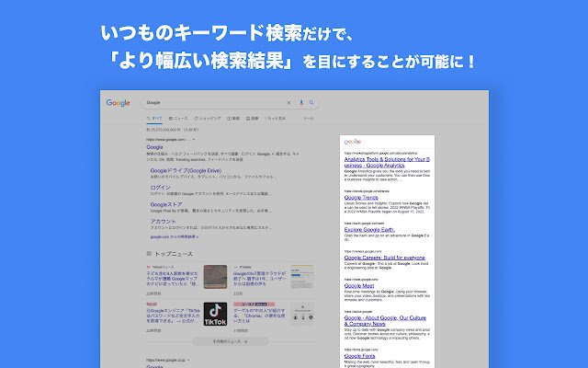
Task: Click the Google logo in the side panel
Action: pos(353,142)
